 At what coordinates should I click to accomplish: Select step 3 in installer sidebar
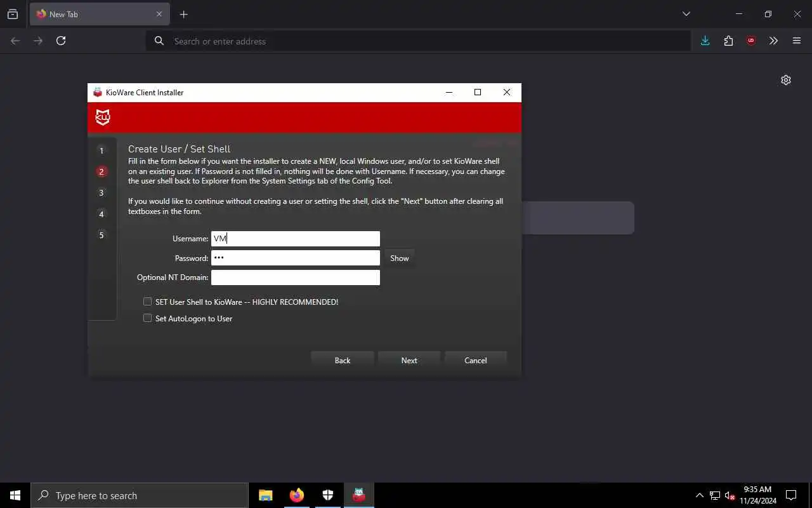(101, 193)
